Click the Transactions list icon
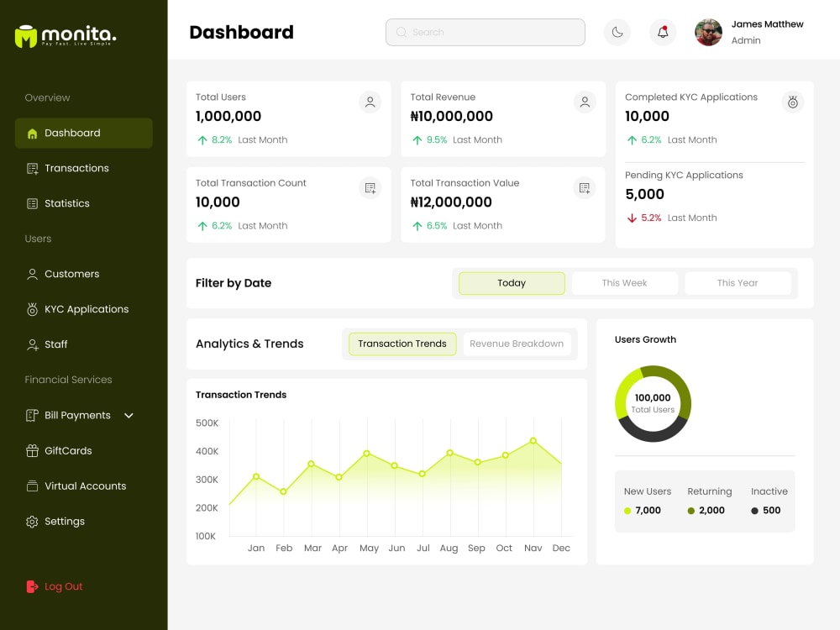 [32, 169]
